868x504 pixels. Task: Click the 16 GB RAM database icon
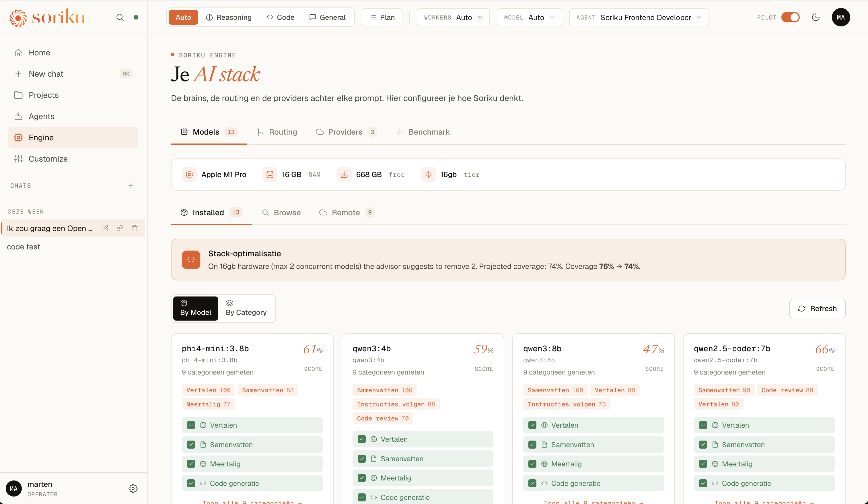click(x=270, y=175)
